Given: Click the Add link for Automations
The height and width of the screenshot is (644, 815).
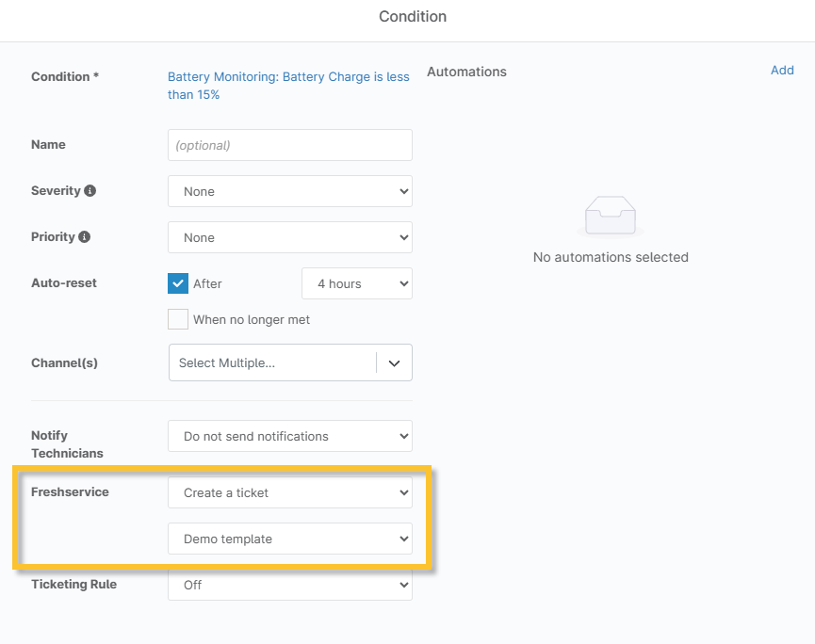Looking at the screenshot, I should coord(782,70).
